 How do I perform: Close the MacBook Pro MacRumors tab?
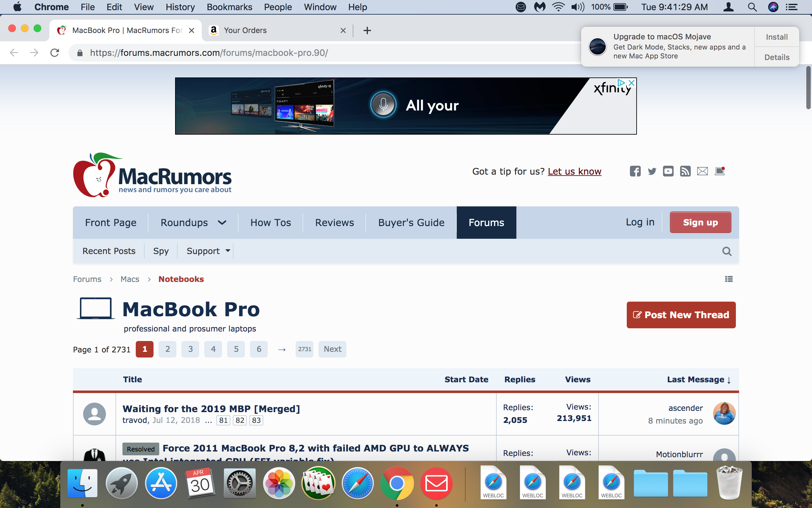click(192, 30)
